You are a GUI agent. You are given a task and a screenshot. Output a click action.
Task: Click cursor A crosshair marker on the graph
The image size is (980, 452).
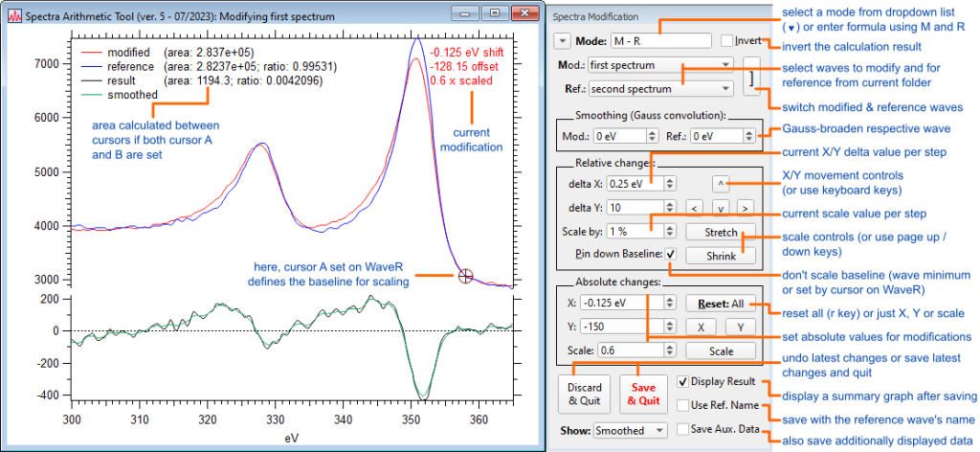point(465,275)
